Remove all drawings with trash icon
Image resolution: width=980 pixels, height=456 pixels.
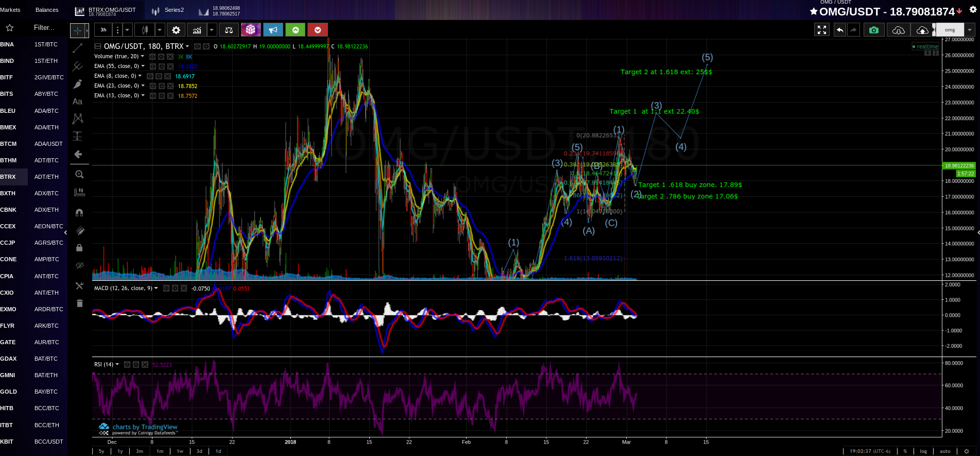pyautogui.click(x=79, y=303)
